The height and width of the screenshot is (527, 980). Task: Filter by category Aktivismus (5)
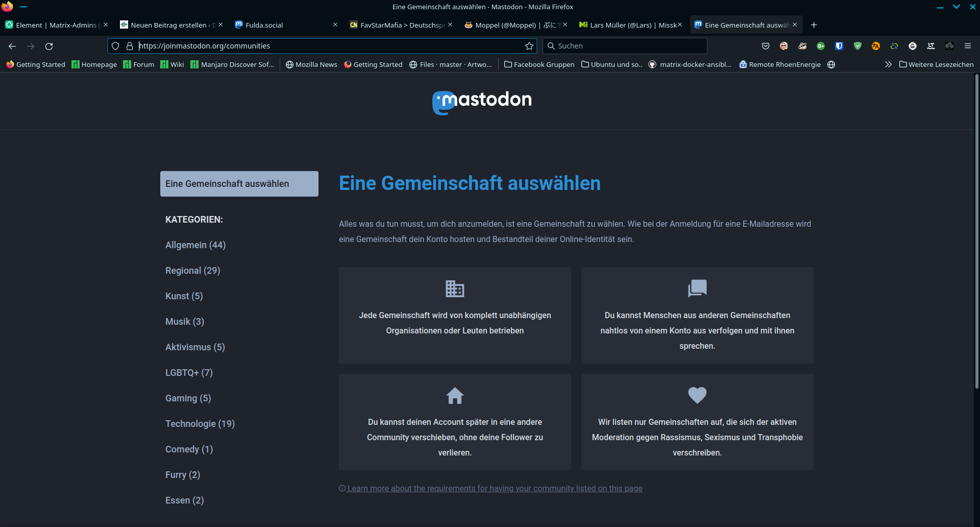[x=195, y=347]
